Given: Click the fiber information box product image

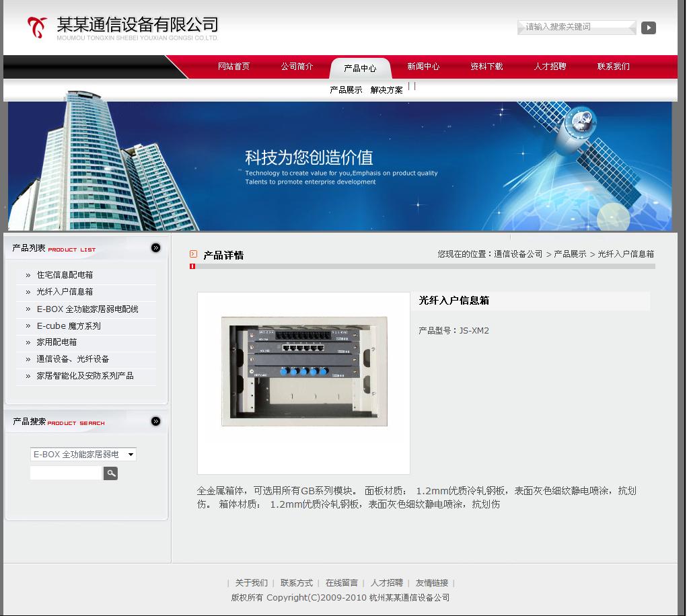Looking at the screenshot, I should click(x=304, y=371).
